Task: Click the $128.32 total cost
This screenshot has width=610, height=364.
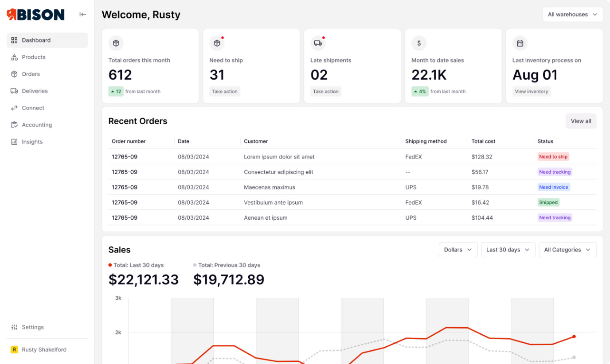Action: [482, 157]
